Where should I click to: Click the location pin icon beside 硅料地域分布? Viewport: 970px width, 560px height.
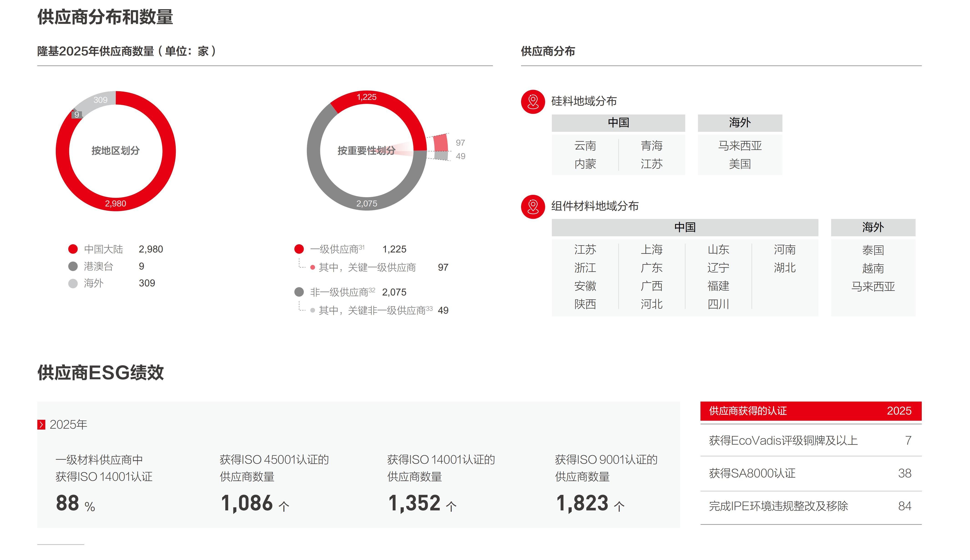coord(533,102)
